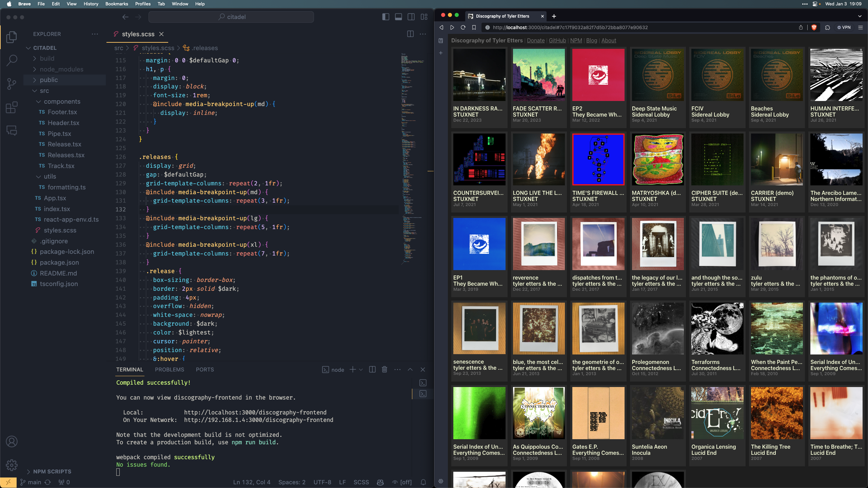Follow the About link on the page
Viewport: 868px width, 488px height.
(609, 40)
